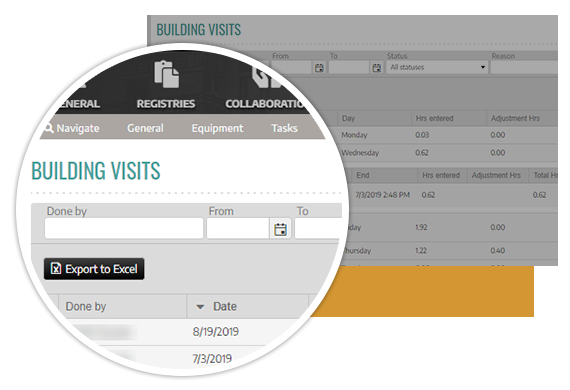Open the Registries documents icon

[166, 74]
